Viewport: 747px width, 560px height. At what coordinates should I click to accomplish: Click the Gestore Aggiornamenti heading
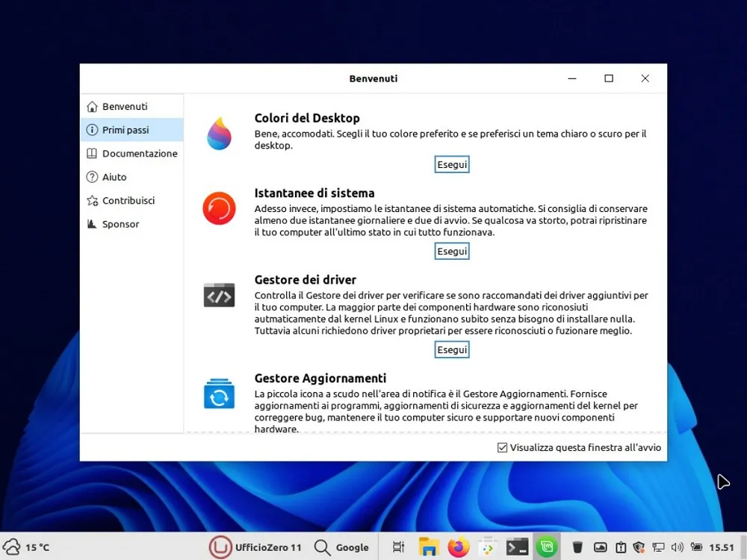click(320, 378)
